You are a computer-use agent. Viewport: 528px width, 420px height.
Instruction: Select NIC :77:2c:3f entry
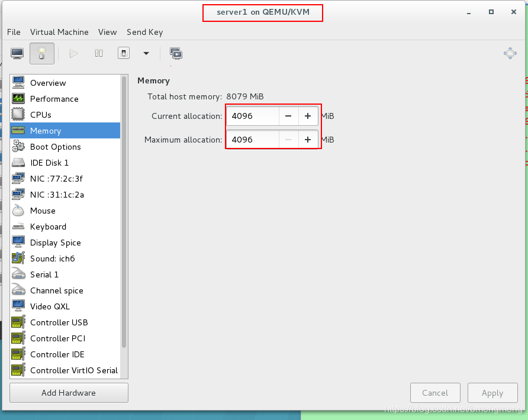pyautogui.click(x=65, y=179)
